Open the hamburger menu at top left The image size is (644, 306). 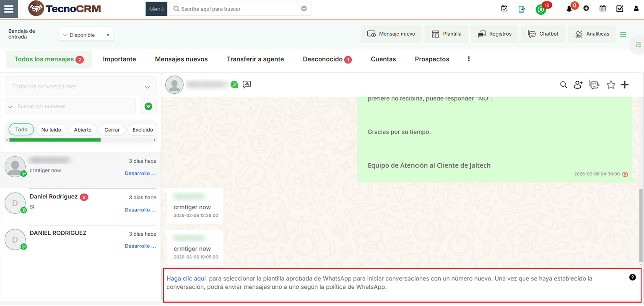pos(9,9)
